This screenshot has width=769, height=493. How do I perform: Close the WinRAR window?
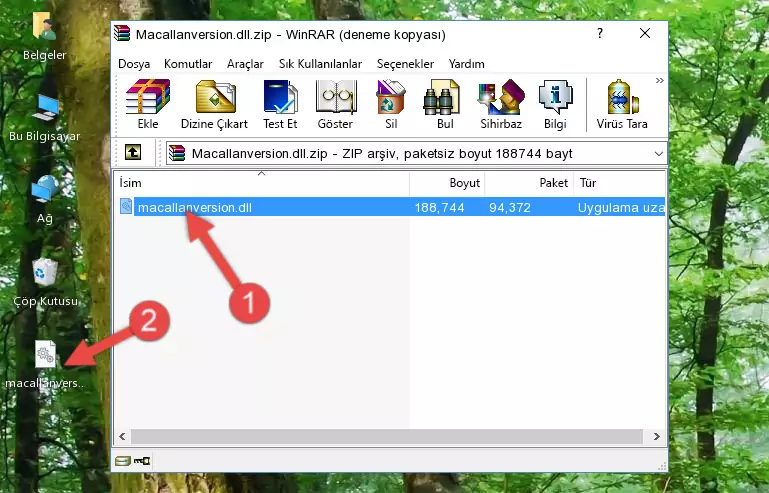click(645, 33)
